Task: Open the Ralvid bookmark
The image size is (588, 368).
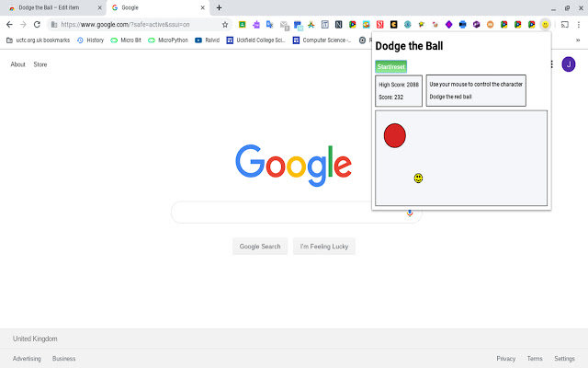Action: point(207,40)
